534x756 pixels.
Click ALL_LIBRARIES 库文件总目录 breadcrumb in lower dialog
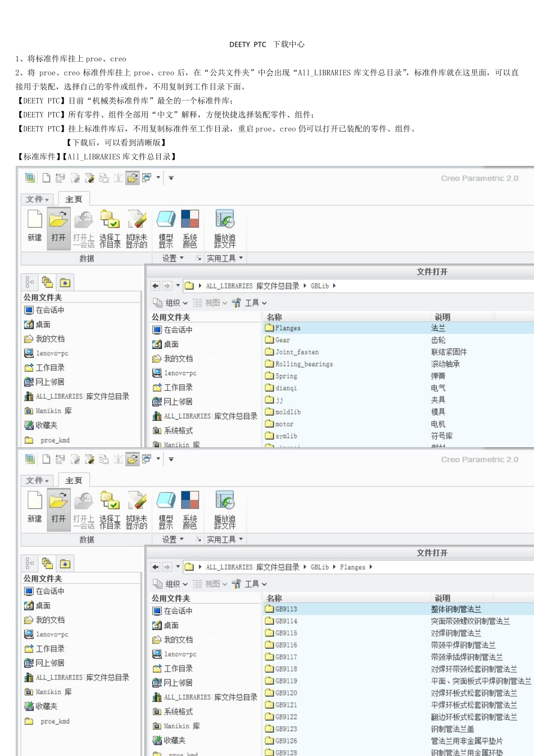[x=252, y=567]
